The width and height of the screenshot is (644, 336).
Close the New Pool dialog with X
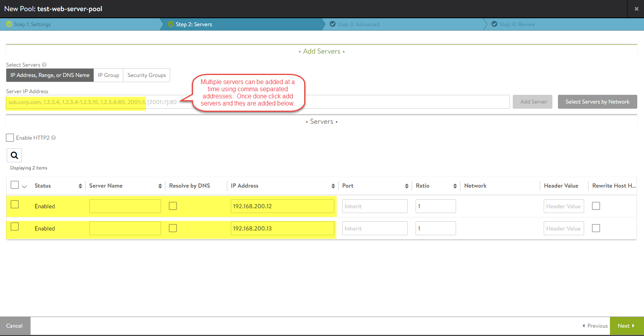tap(636, 9)
